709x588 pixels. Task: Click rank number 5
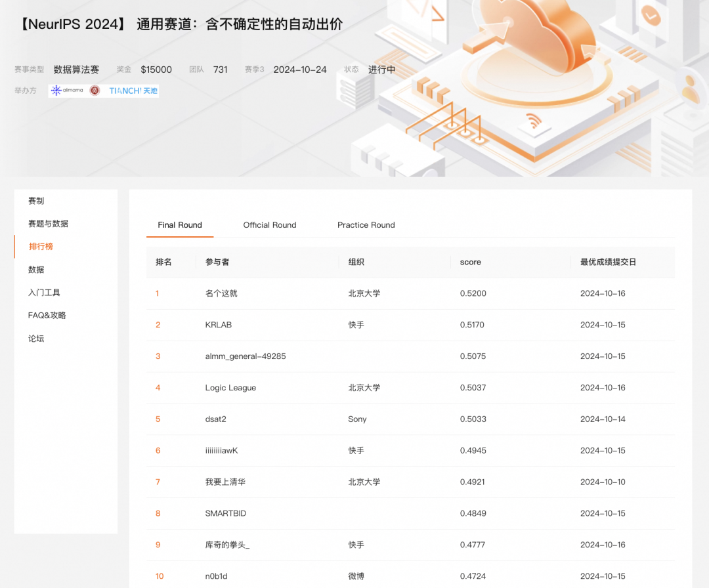[158, 419]
